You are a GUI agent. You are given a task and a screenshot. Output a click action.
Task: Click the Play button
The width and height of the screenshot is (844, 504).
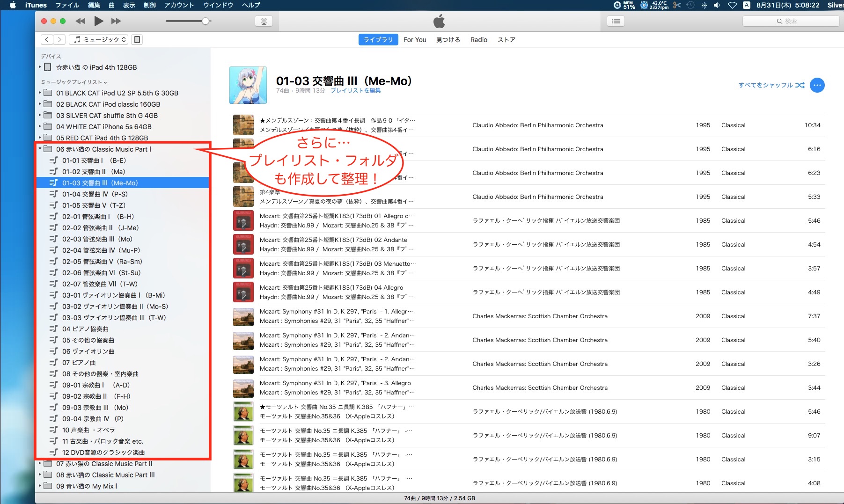(x=99, y=21)
